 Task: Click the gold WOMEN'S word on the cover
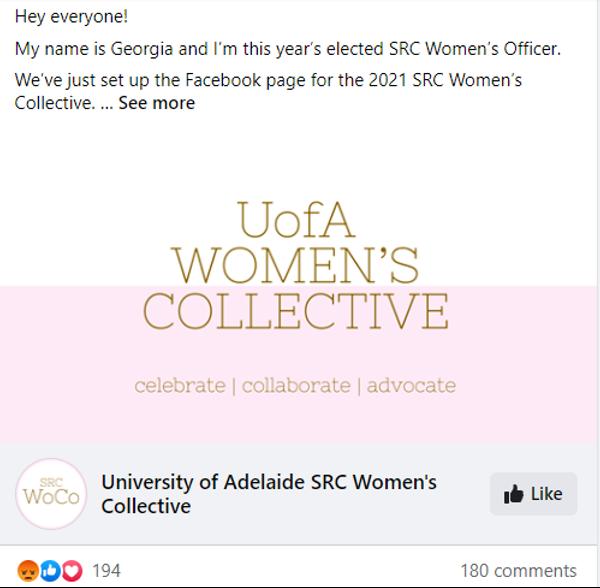coord(296,265)
